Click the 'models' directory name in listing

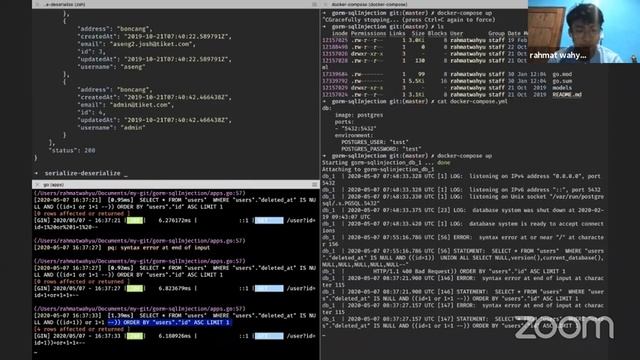click(562, 88)
